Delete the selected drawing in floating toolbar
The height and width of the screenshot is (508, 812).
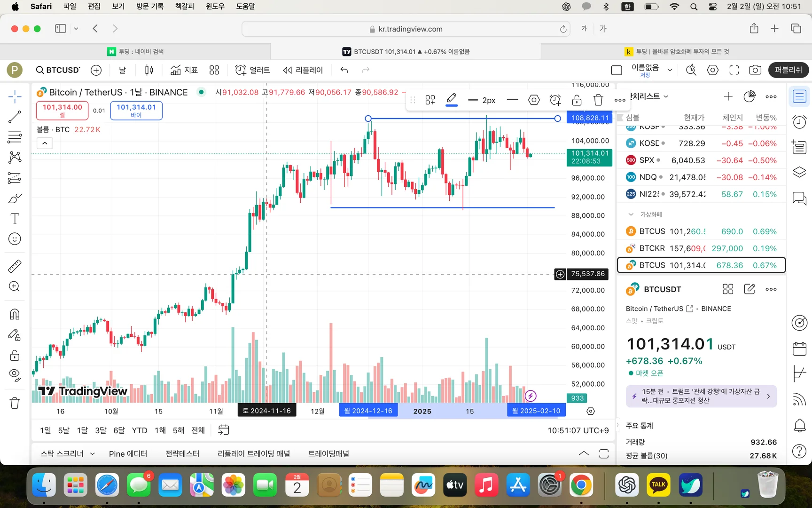point(598,100)
